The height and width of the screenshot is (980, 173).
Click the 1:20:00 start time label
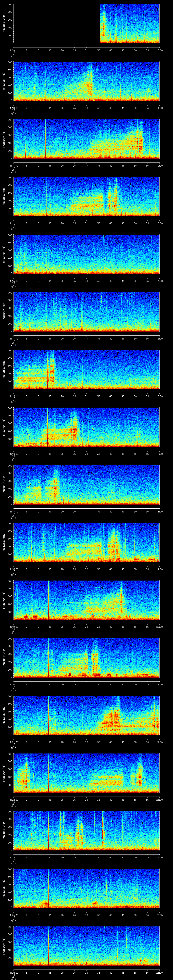14,684
